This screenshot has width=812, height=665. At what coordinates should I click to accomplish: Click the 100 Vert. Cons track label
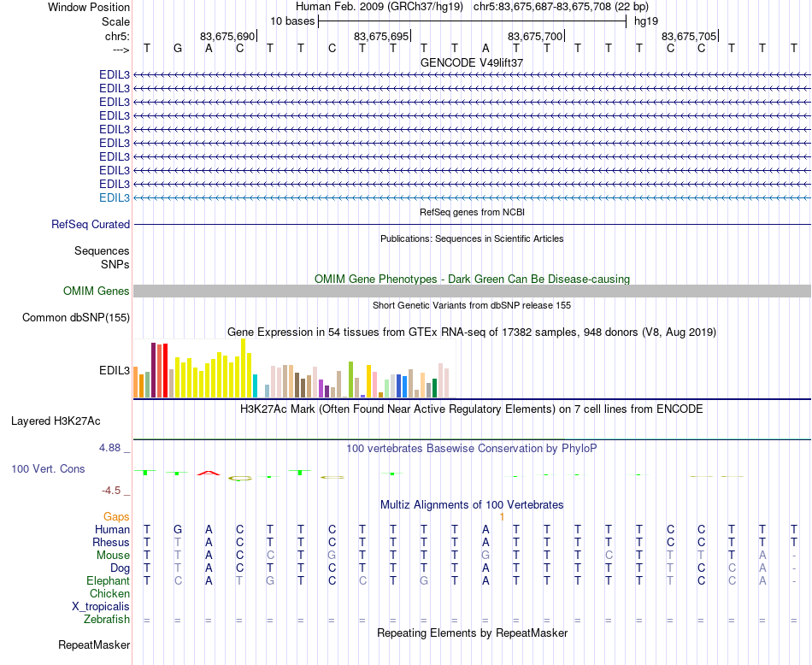point(48,468)
